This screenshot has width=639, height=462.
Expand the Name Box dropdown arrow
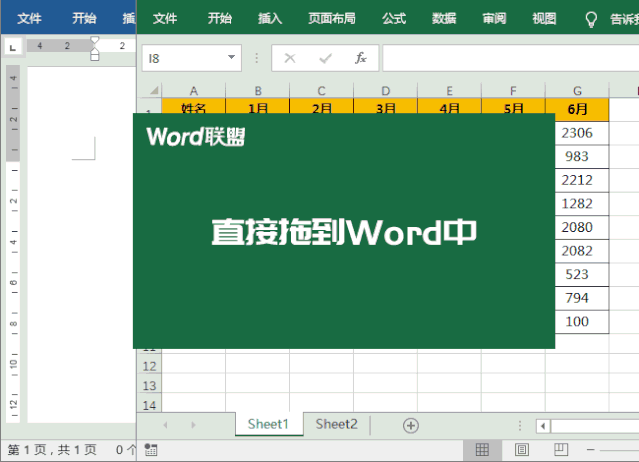coord(231,58)
